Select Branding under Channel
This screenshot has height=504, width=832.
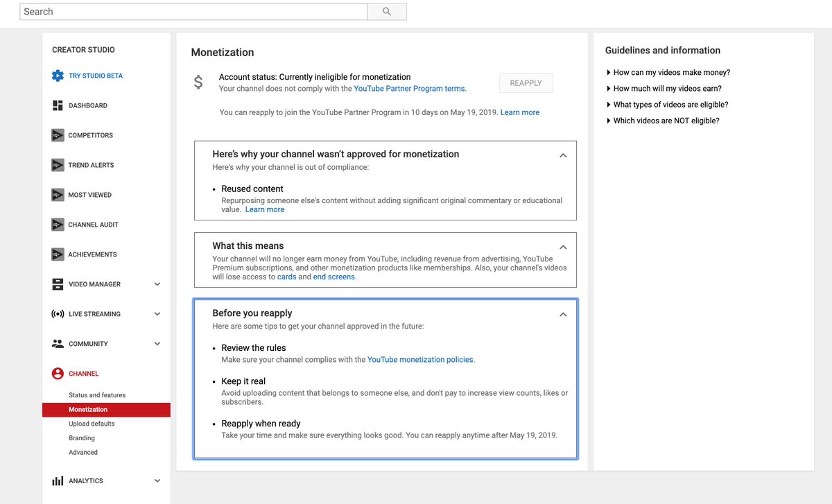[82, 438]
